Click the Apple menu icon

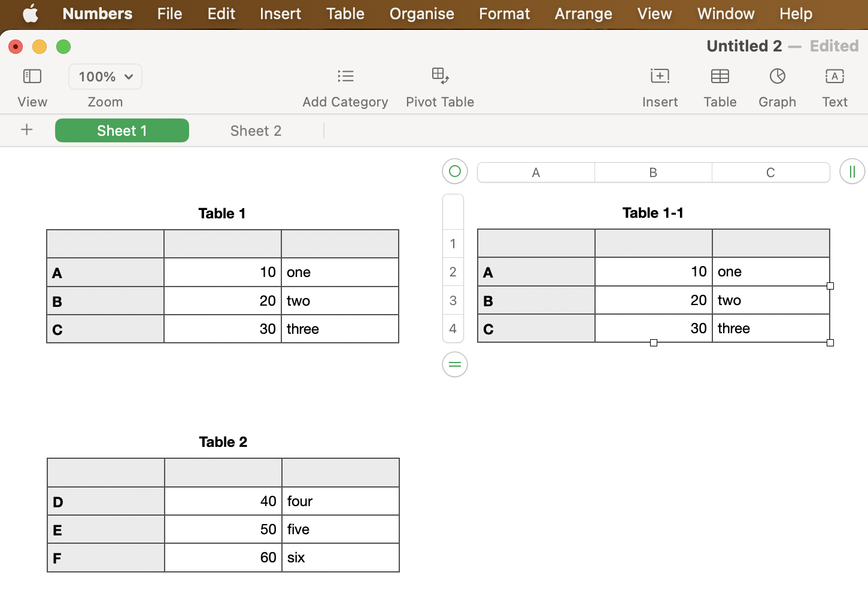30,13
